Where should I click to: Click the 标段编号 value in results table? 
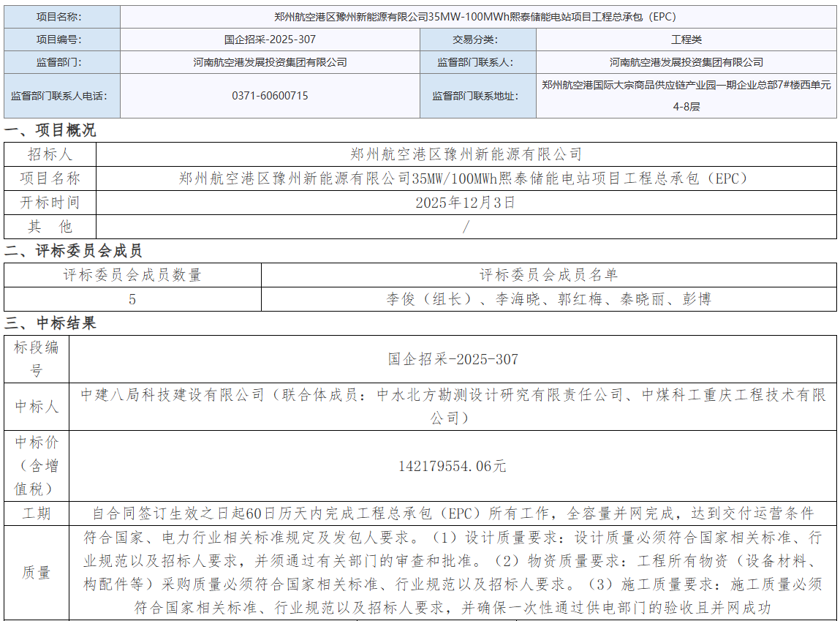tap(453, 359)
